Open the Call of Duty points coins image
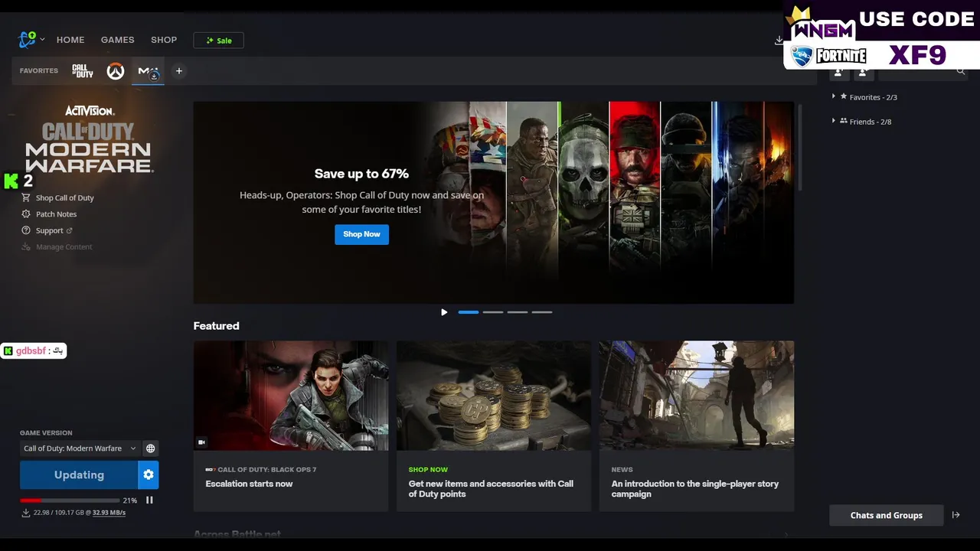The image size is (980, 551). (494, 396)
